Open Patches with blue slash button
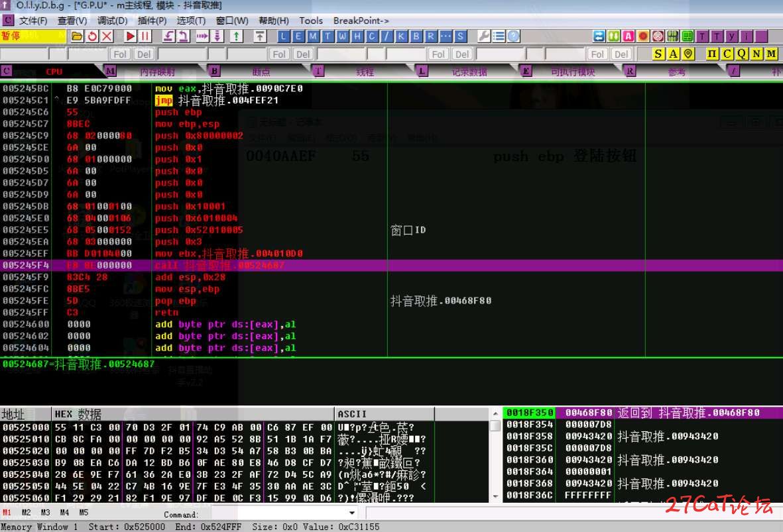The image size is (783, 532). 387,36
